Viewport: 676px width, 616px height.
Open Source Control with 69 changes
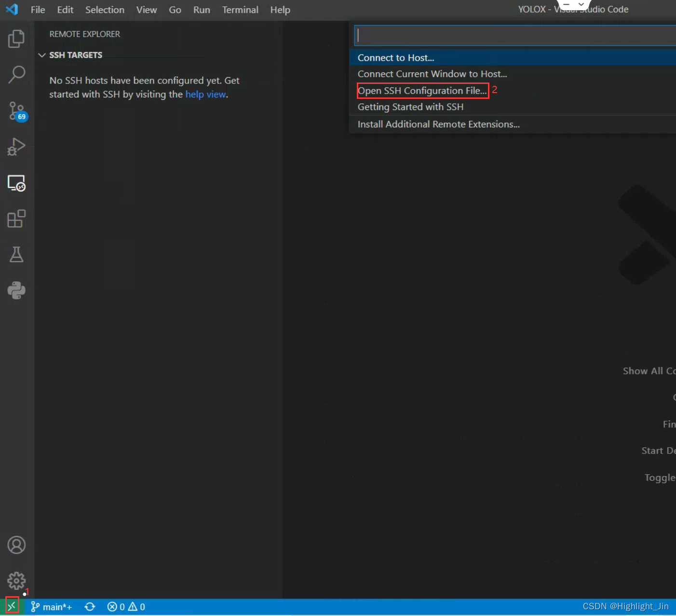(17, 111)
